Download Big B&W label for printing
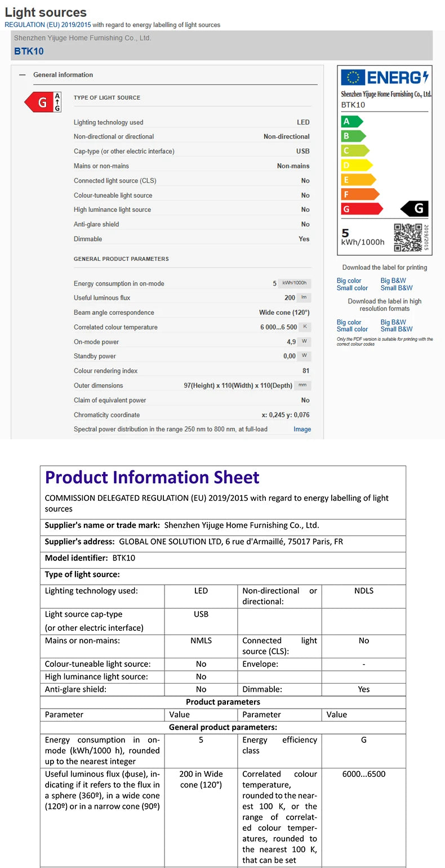Screen dimensions: 445x868 (393, 281)
